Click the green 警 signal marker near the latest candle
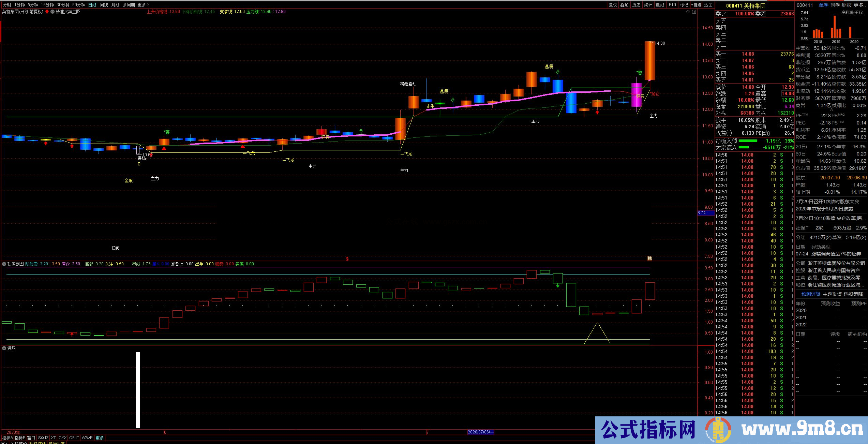868x444 pixels. pos(639,73)
